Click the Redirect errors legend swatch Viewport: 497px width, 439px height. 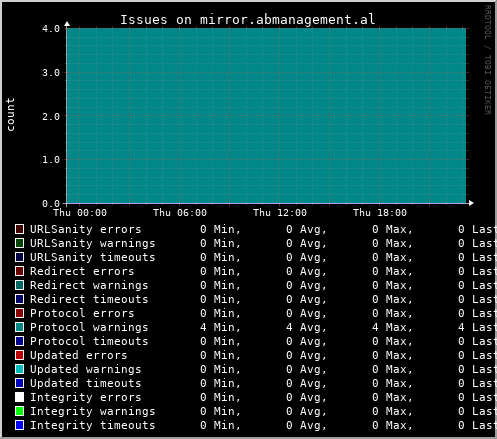[20, 271]
